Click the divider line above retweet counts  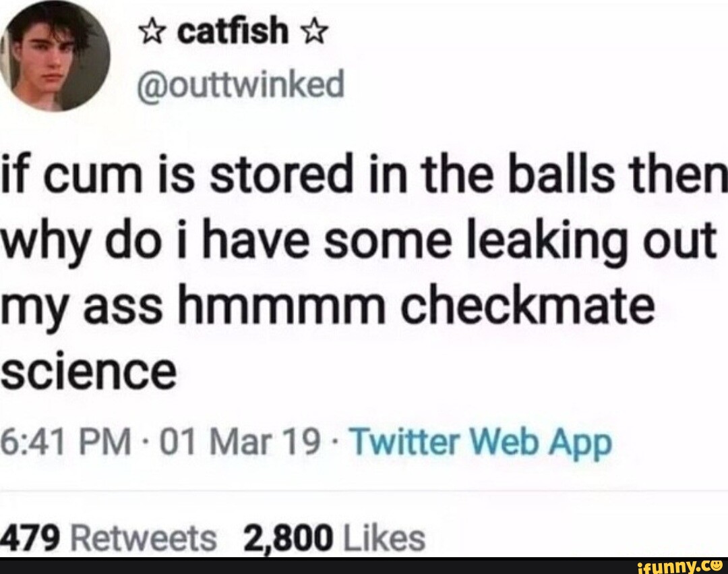tap(364, 490)
